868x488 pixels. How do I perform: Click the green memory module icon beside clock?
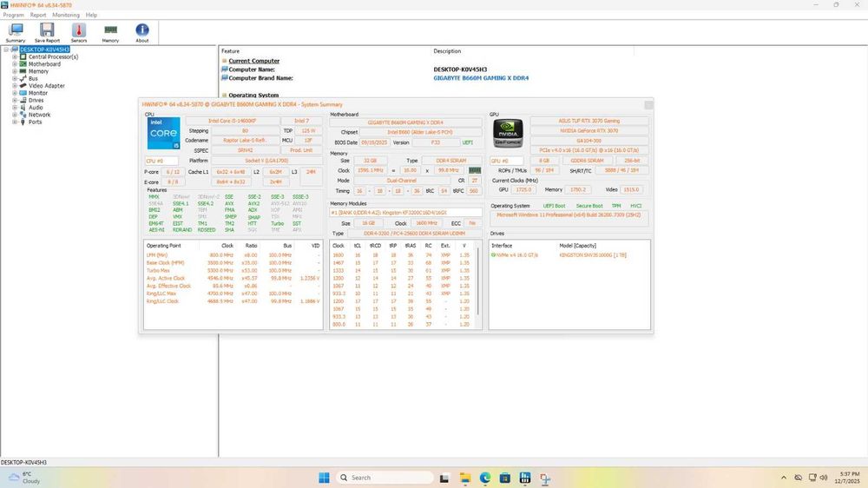tap(475, 170)
